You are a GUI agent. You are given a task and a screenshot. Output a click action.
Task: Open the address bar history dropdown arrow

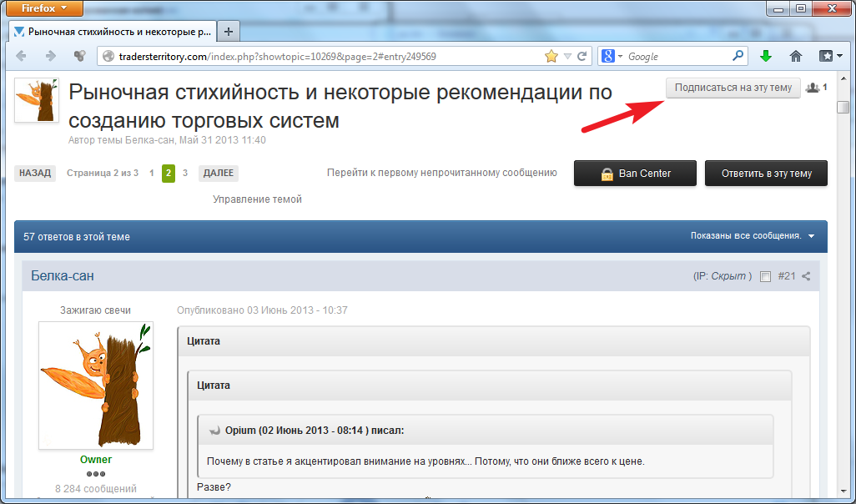tap(568, 56)
